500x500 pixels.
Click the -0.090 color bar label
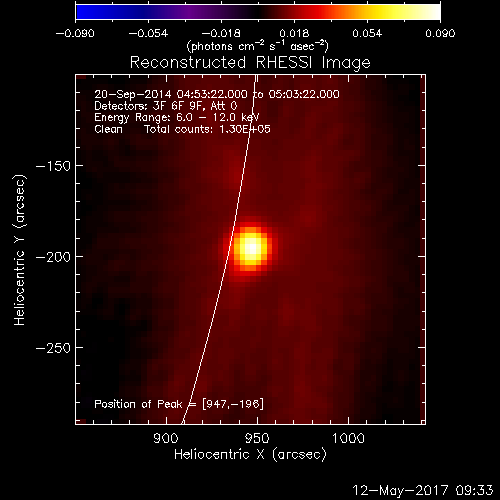pyautogui.click(x=75, y=33)
